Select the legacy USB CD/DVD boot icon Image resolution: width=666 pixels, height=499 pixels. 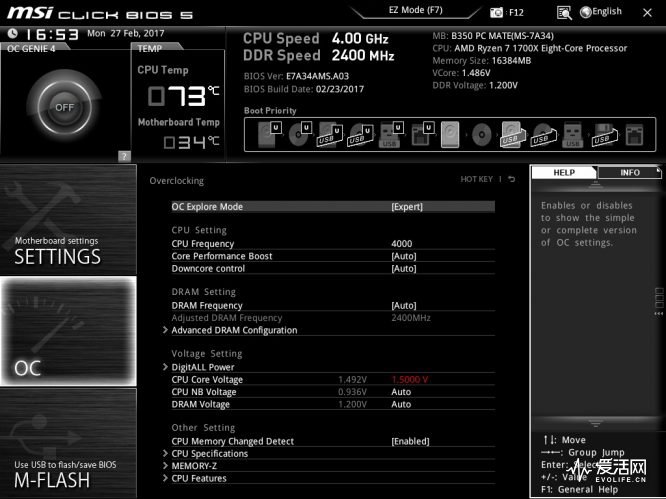point(543,135)
